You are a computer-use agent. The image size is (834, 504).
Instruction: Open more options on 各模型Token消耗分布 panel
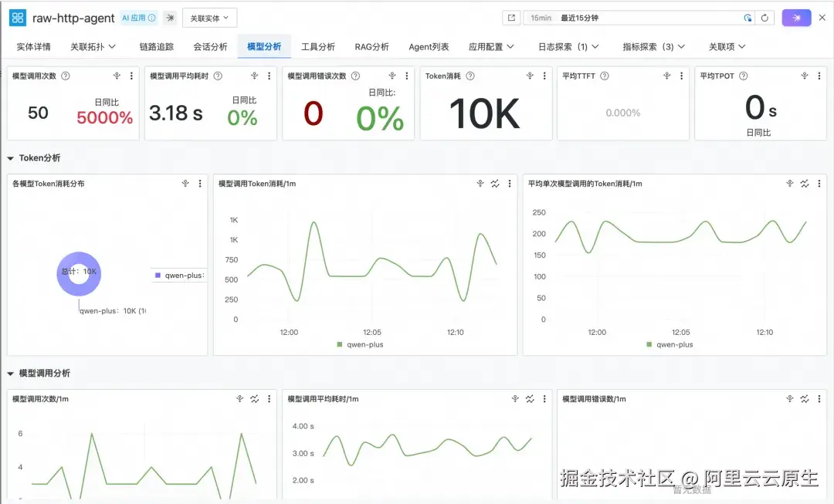[200, 184]
